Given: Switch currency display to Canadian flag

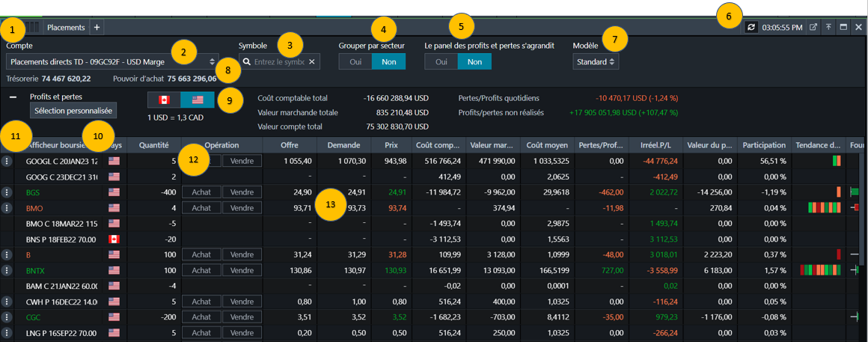Looking at the screenshot, I should click(x=164, y=100).
